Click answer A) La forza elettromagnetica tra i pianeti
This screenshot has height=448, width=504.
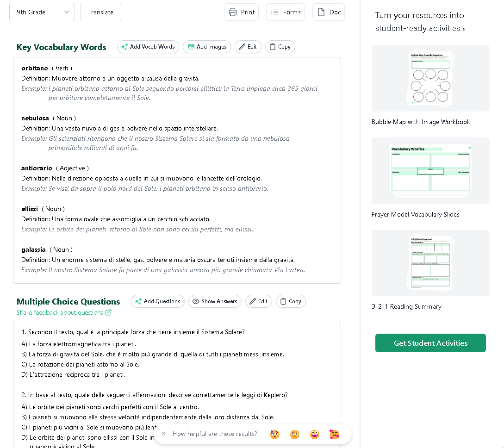[79, 344]
